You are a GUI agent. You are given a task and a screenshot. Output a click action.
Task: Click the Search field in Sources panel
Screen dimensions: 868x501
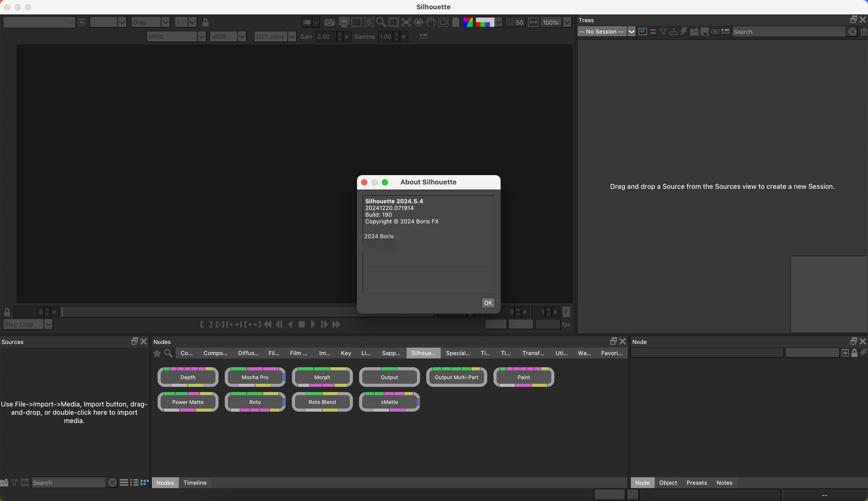coord(69,482)
